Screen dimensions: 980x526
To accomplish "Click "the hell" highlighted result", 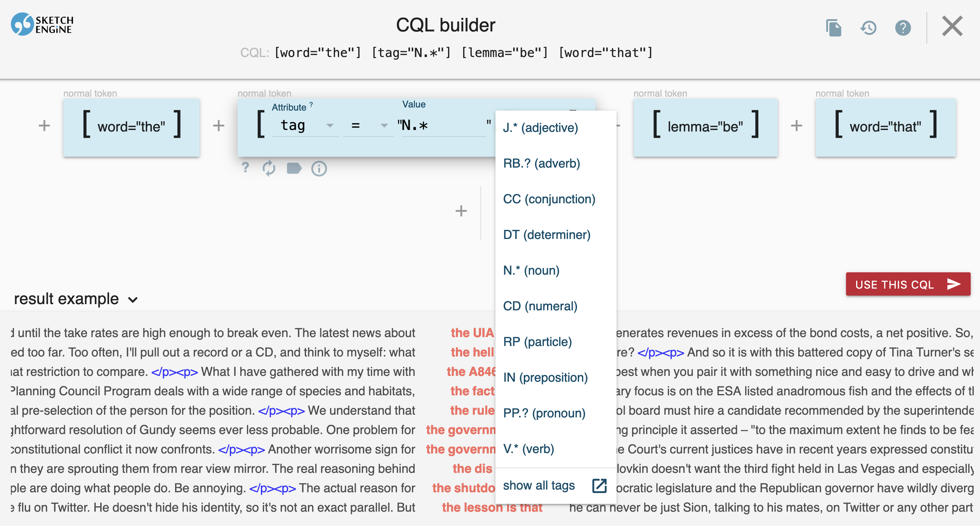I will (x=473, y=352).
